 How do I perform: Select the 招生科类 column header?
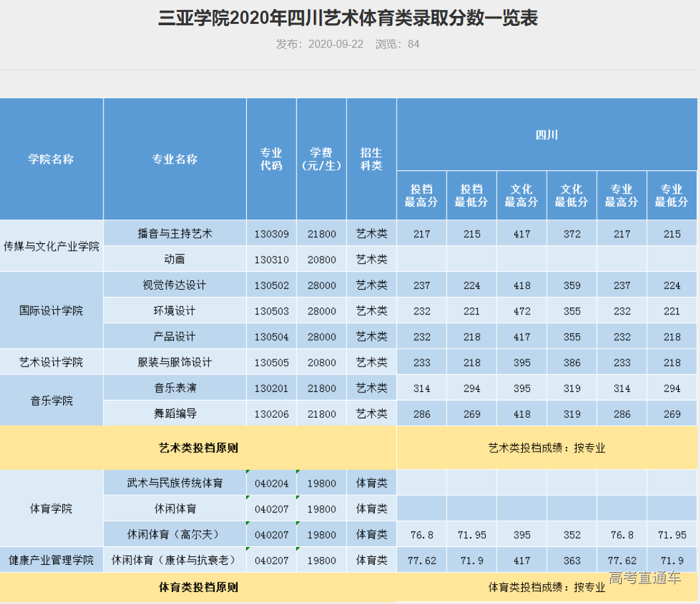(371, 159)
